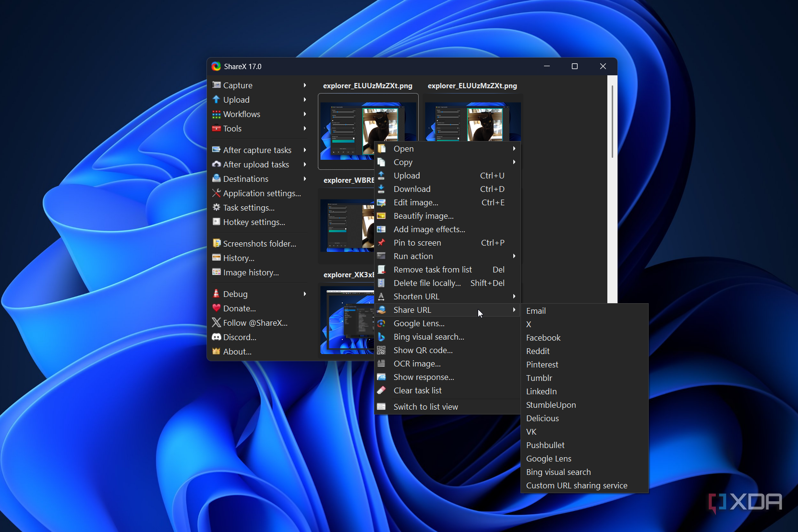
Task: Click the Workflows grid icon
Action: click(217, 114)
